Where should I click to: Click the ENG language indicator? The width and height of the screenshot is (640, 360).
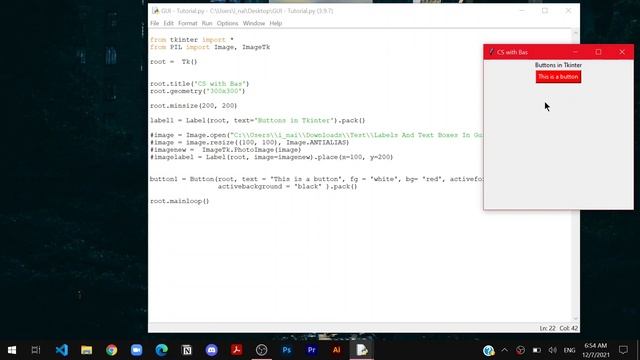(569, 350)
